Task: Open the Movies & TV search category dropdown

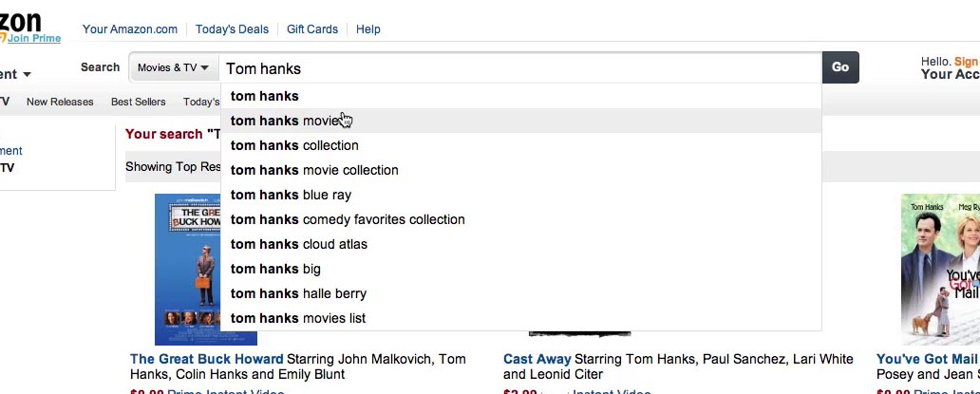Action: (173, 67)
